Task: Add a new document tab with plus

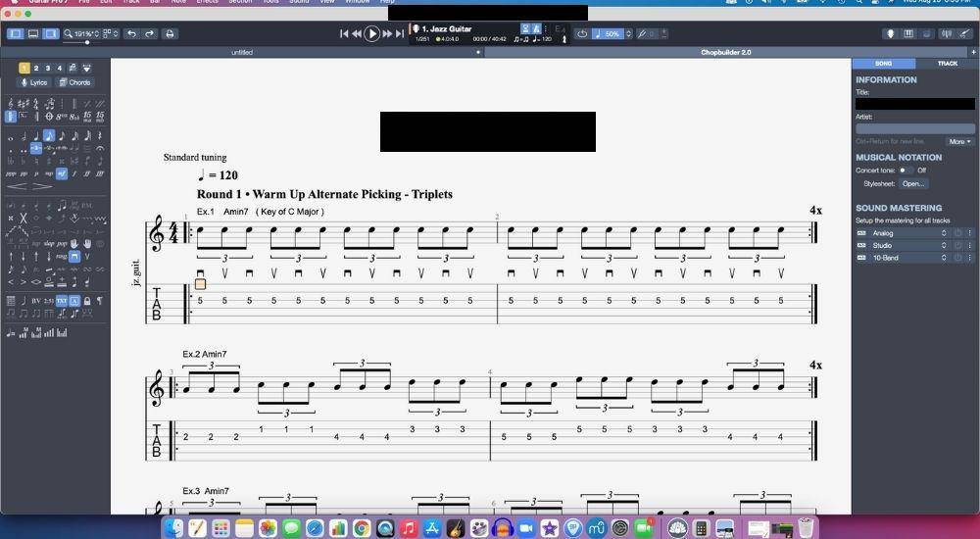Action: pyautogui.click(x=974, y=53)
